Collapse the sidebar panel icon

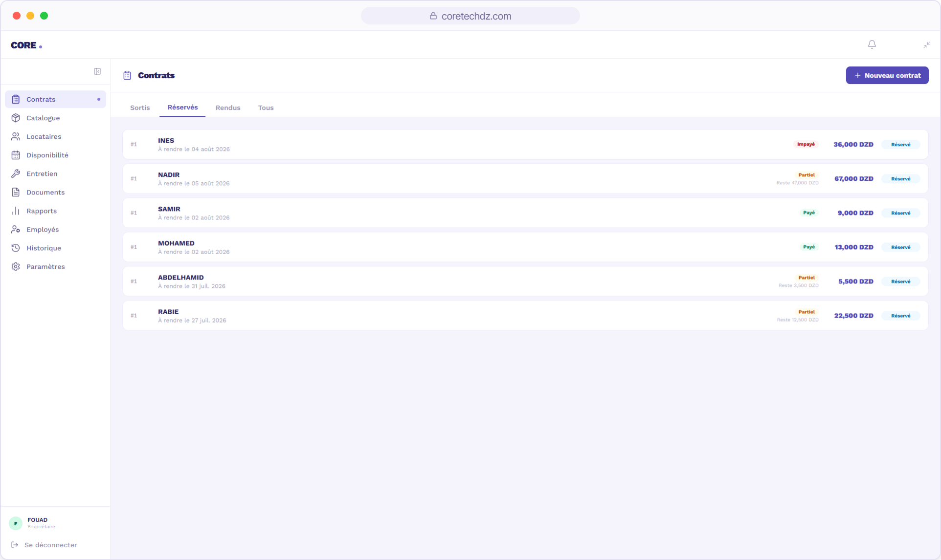coord(97,71)
